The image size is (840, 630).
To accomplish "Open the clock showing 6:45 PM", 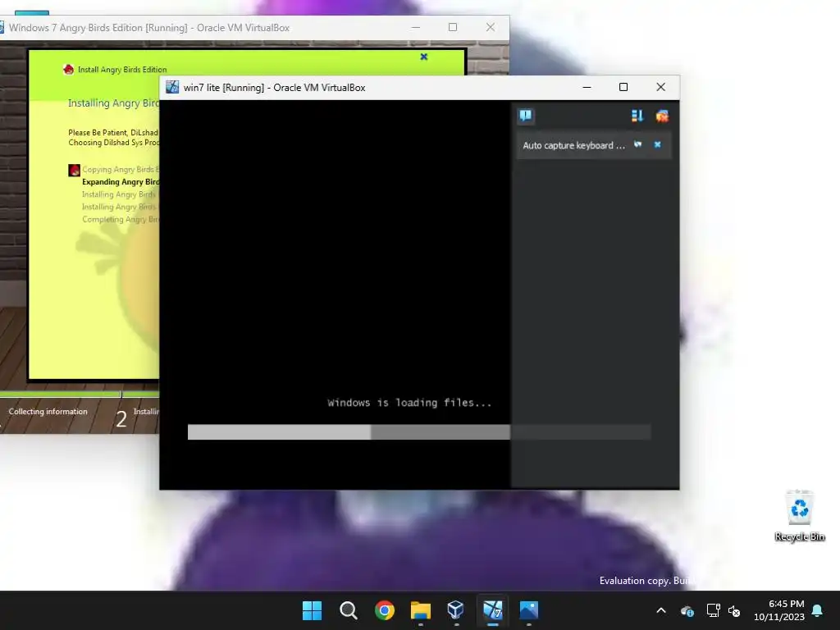I will point(779,610).
